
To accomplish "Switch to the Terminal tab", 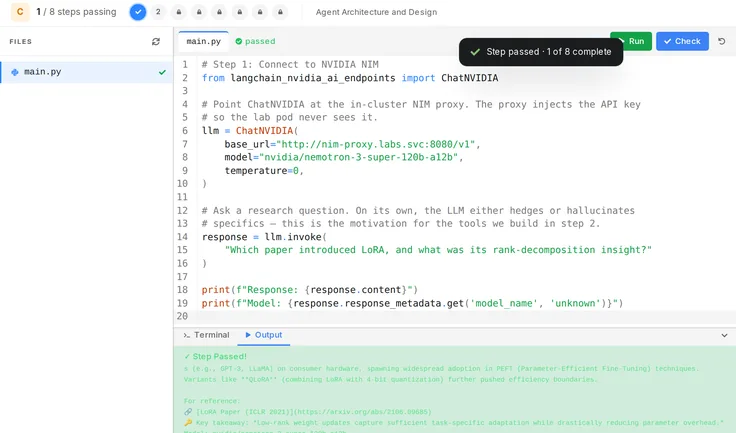I will (x=207, y=335).
